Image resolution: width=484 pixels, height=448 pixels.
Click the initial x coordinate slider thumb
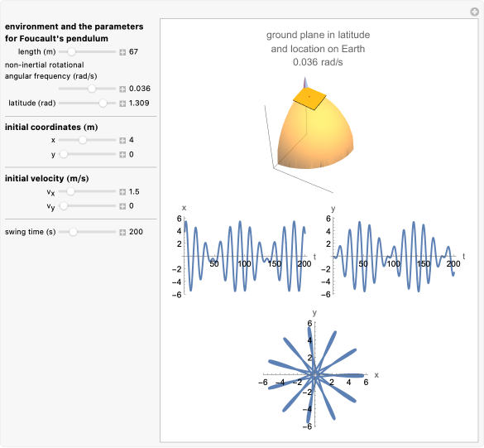coord(83,140)
